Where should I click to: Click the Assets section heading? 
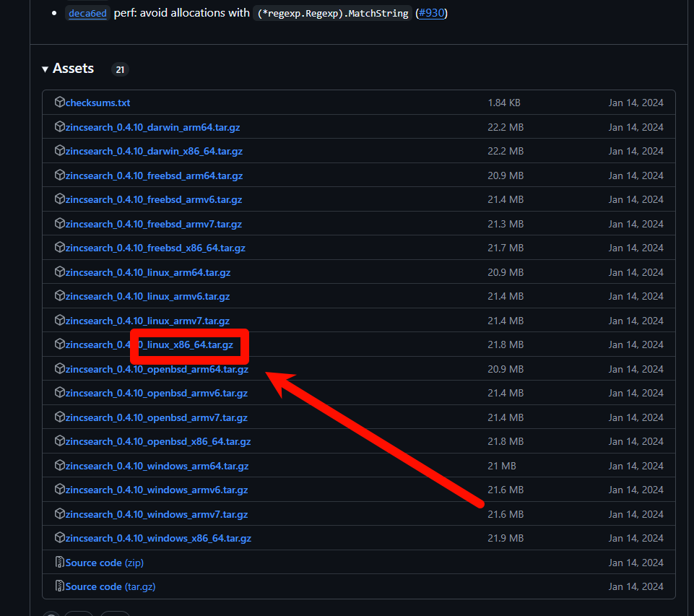coord(73,69)
